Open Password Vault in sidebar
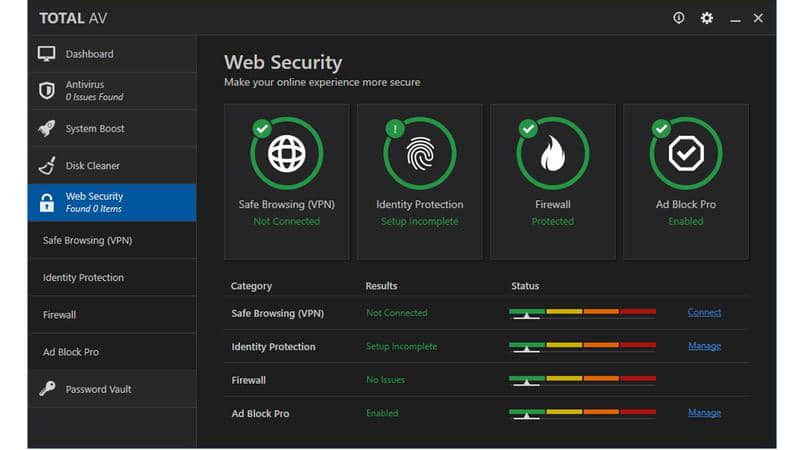Viewport: 800px width, 450px height. coord(113,389)
